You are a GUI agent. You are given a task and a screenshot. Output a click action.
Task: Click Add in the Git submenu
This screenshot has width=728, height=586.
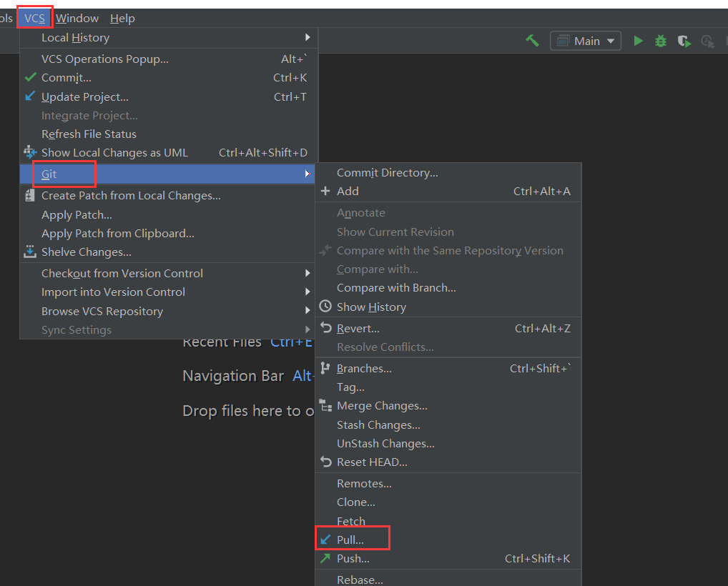(x=448, y=191)
